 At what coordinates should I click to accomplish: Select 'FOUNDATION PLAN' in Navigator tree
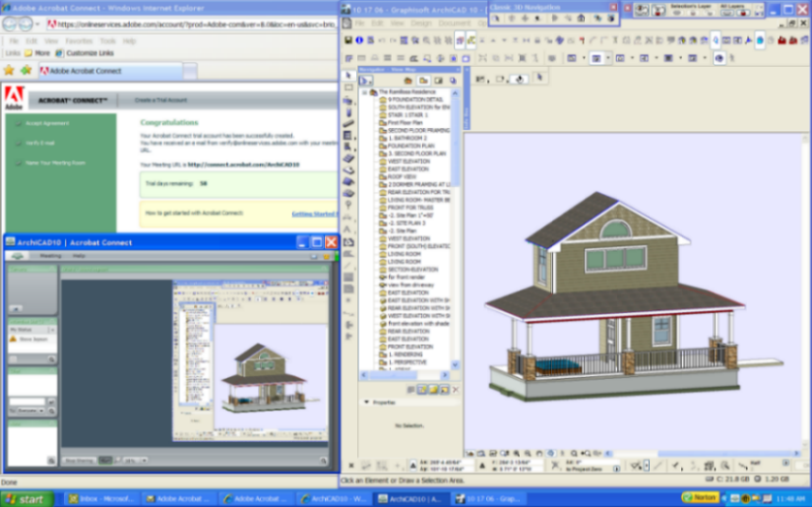[411, 146]
